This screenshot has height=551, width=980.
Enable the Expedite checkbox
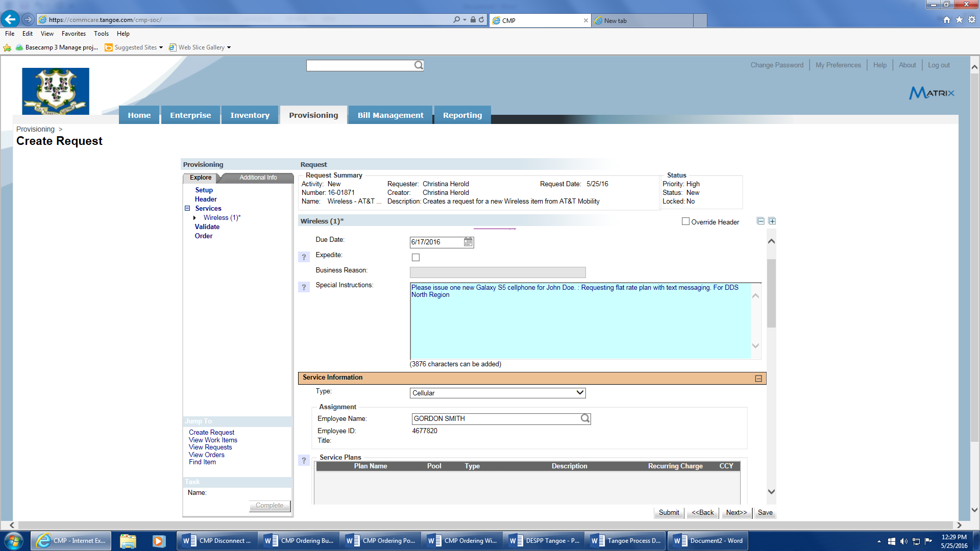point(415,257)
